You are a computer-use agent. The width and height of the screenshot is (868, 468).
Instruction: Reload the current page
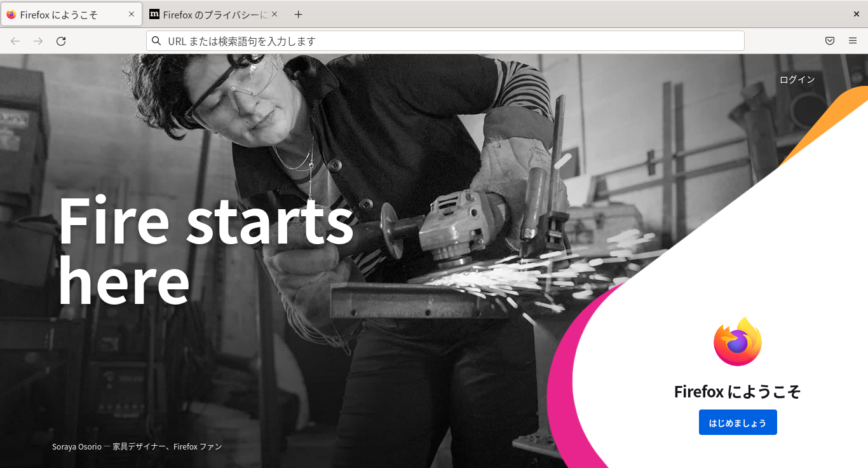61,41
